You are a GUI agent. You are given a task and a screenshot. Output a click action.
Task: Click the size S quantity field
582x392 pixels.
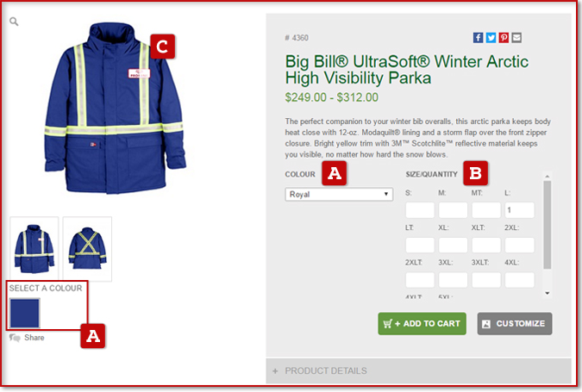click(420, 210)
